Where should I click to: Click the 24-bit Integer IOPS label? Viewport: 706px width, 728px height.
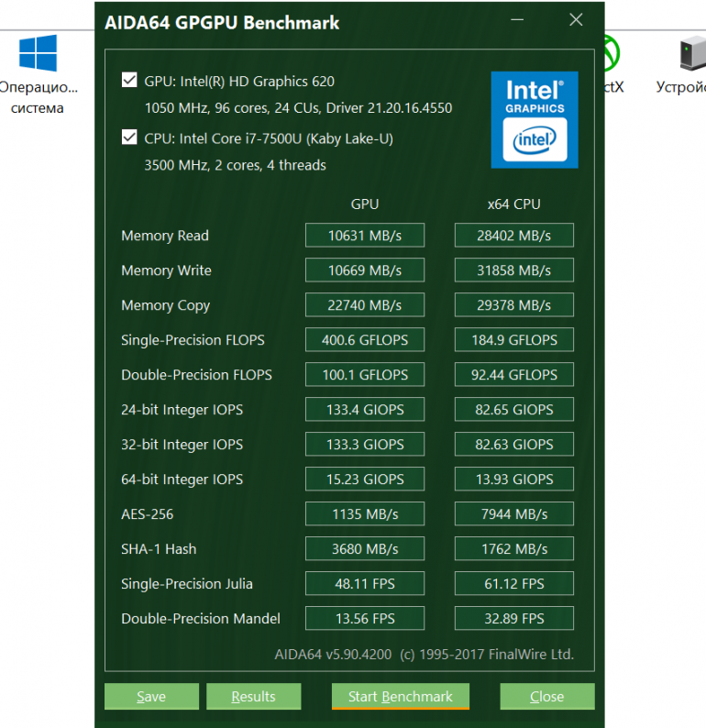(182, 410)
